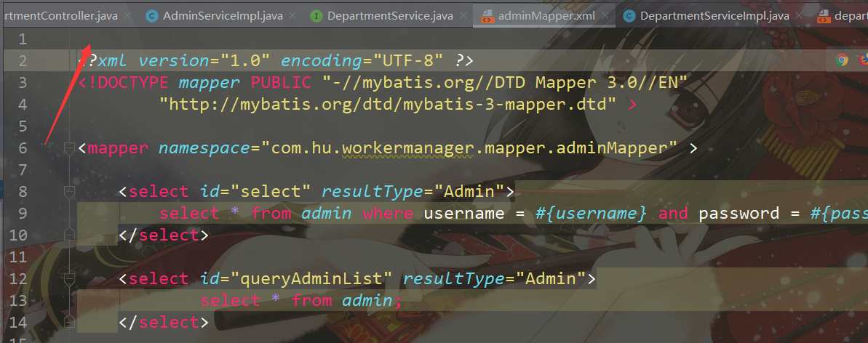Close the DepartmentService.java tab
The image size is (868, 343).
464,16
